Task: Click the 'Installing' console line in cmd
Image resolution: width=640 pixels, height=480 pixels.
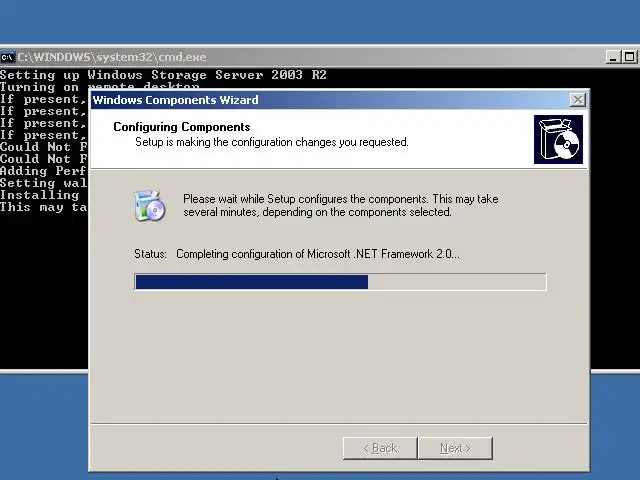Action: (x=40, y=195)
